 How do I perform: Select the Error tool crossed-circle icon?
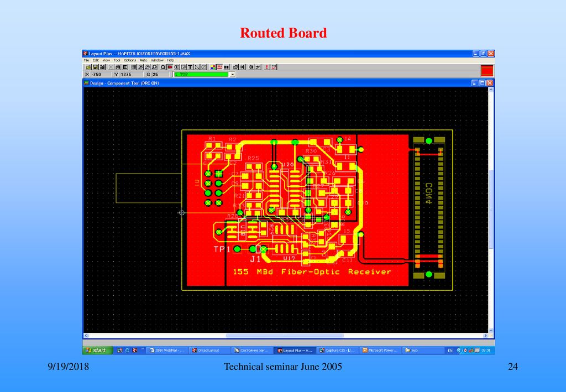pyautogui.click(x=204, y=67)
